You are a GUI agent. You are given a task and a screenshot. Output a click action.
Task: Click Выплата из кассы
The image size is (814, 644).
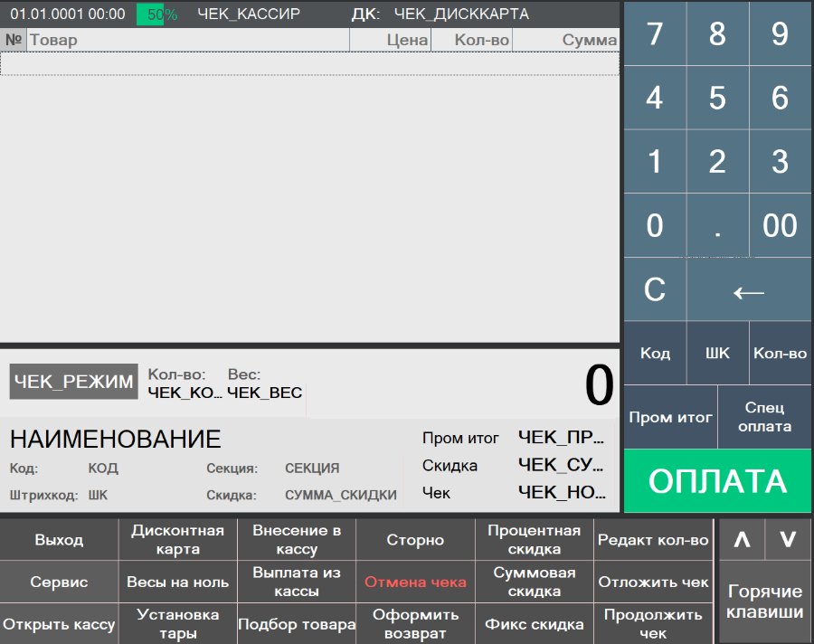click(x=297, y=582)
